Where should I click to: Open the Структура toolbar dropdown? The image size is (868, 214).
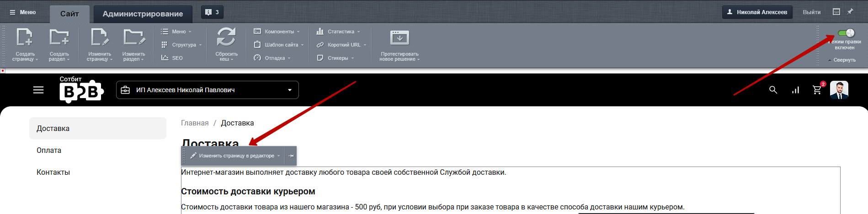181,45
